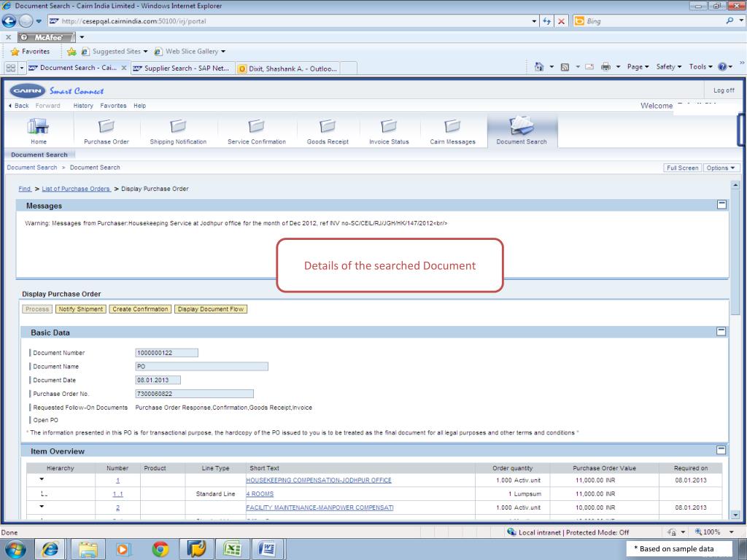Open Windows Explorer folder in taskbar
This screenshot has width=747, height=560.
click(88, 550)
